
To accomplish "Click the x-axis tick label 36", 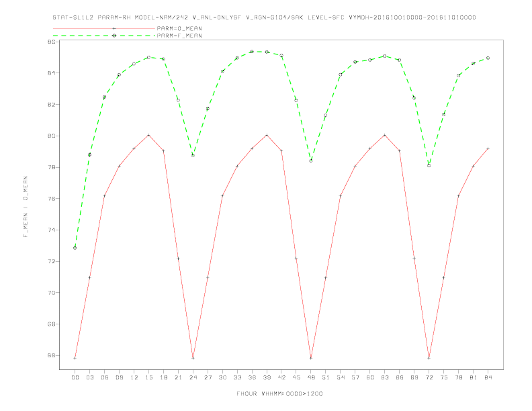I will tap(252, 377).
